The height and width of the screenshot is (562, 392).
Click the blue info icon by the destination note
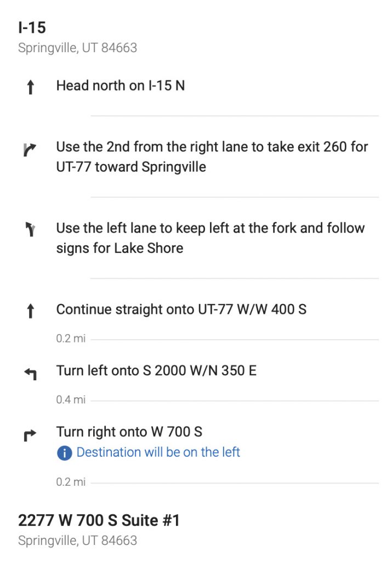64,453
